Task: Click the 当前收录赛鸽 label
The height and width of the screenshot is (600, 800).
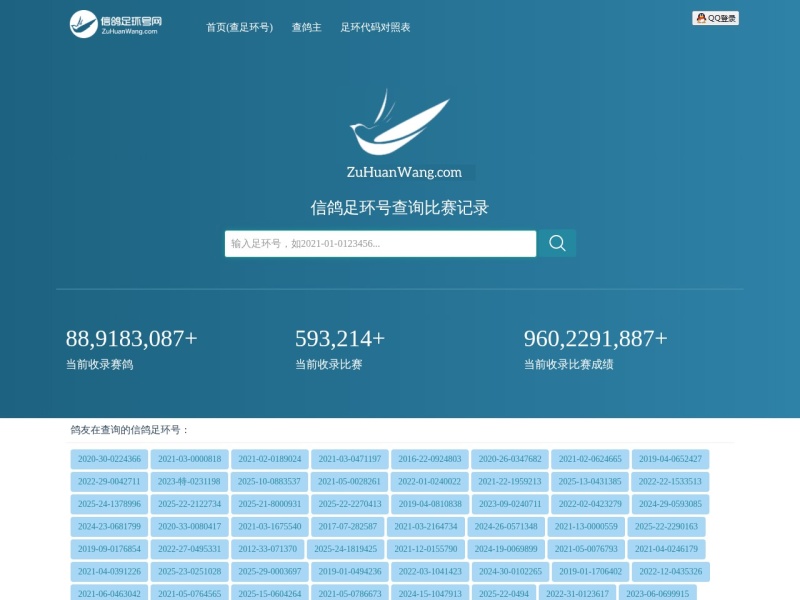Action: point(99,364)
